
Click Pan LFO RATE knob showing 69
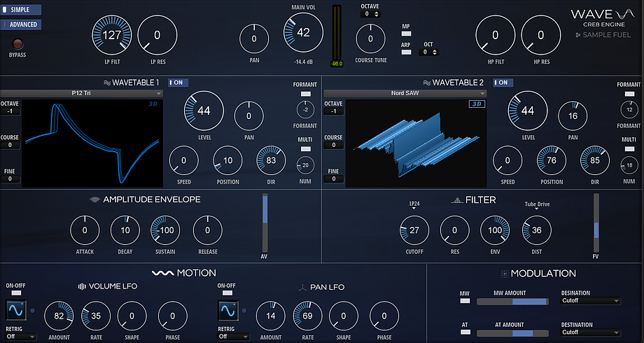pos(307,316)
